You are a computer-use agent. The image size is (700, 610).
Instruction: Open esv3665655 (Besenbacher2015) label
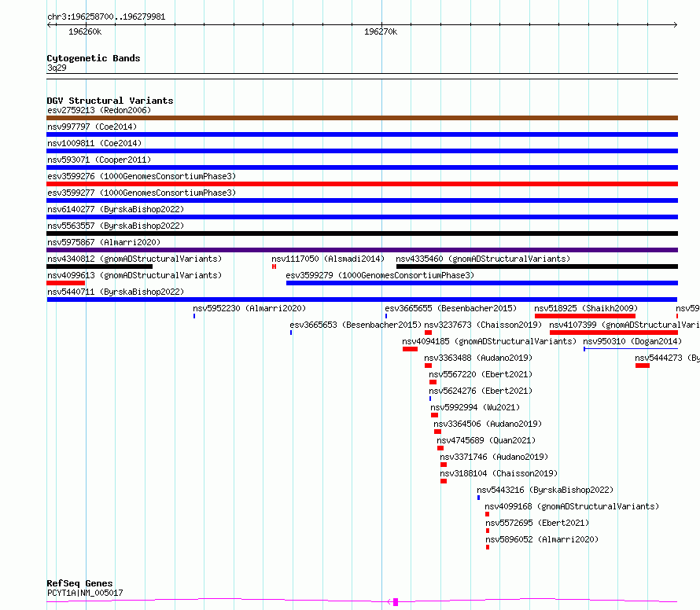451,308
